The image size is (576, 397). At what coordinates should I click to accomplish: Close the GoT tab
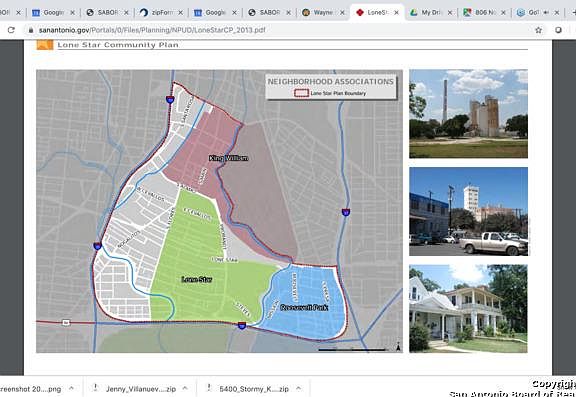click(557, 12)
